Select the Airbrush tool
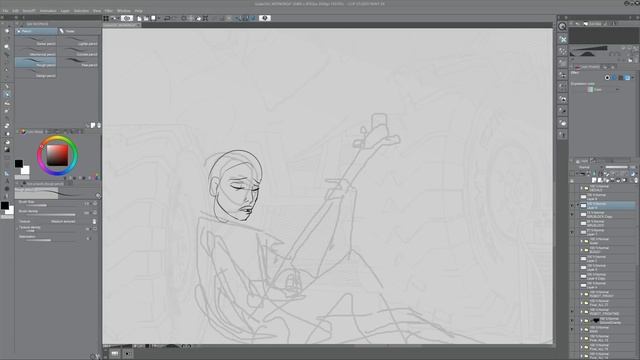This screenshot has width=640, height=360. pyautogui.click(x=7, y=110)
